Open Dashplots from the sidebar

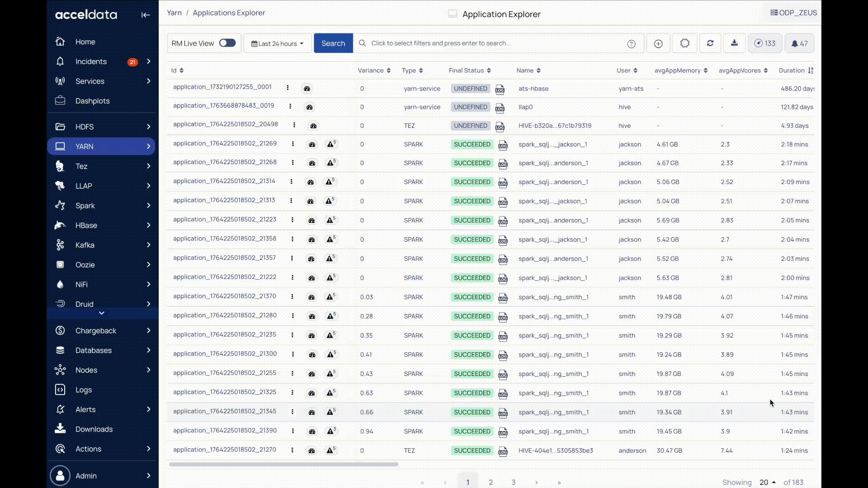point(92,101)
